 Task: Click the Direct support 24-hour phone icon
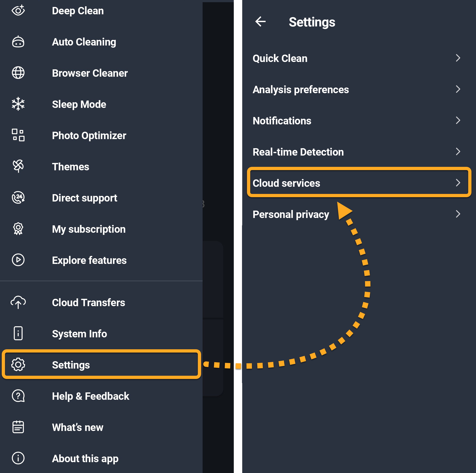(18, 198)
